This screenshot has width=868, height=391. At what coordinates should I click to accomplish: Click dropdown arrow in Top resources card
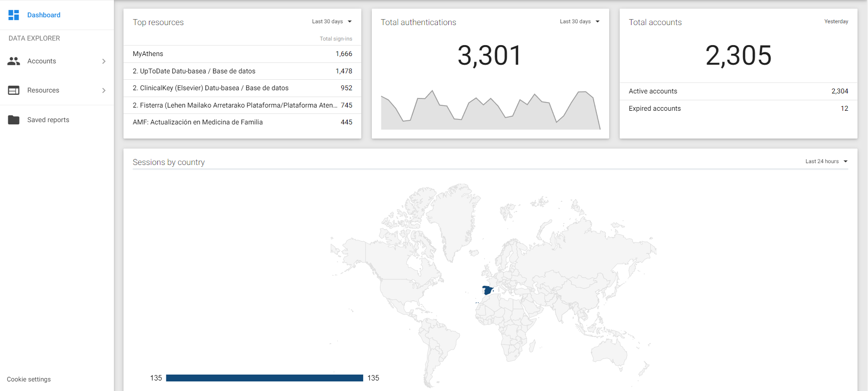349,21
